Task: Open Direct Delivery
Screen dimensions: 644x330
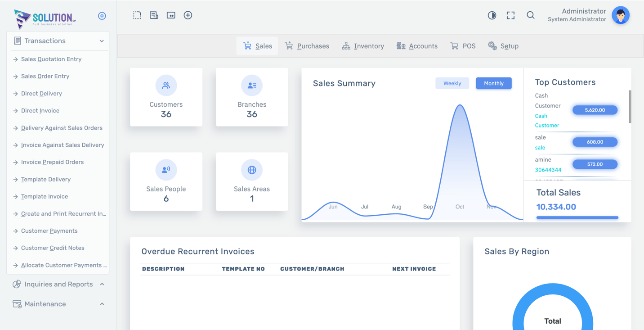Action: [41, 94]
